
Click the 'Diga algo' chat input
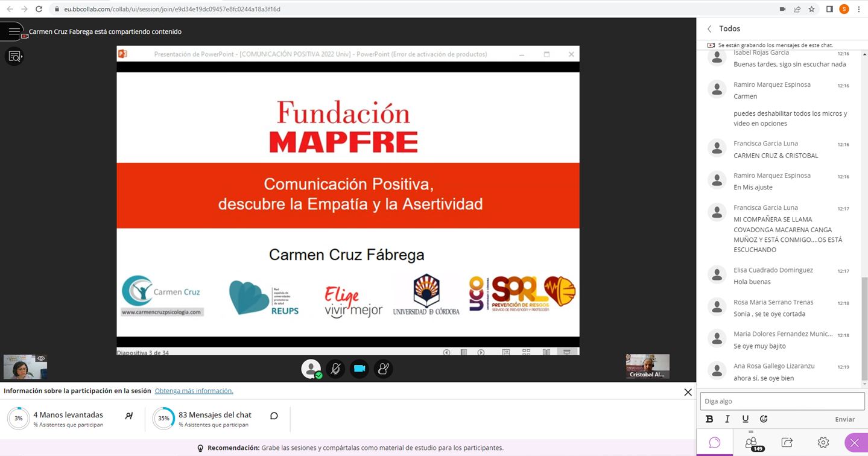click(782, 401)
